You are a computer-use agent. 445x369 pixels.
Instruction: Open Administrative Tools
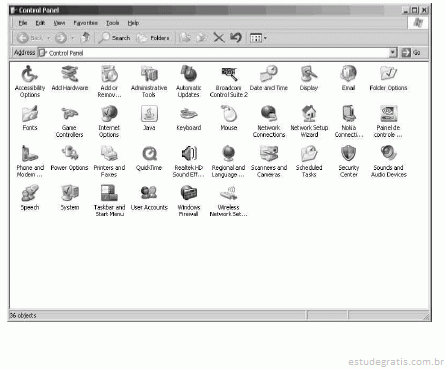click(149, 81)
